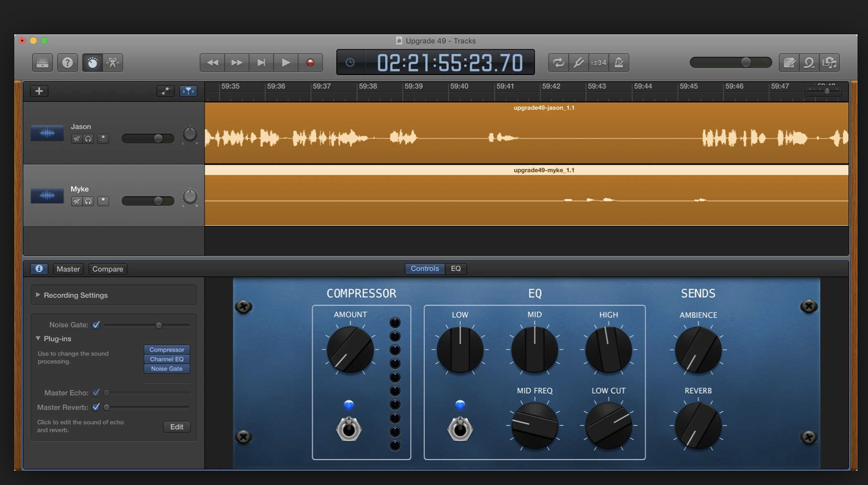Viewport: 868px width, 485px height.
Task: Uncheck the Master Reverb checkbox
Action: pos(96,407)
